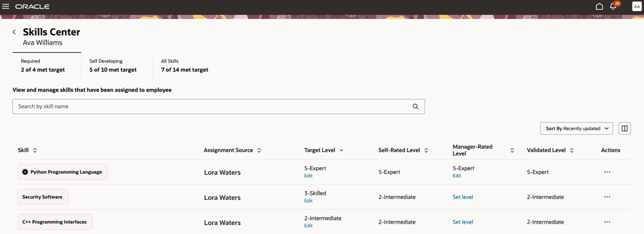Go back with the arrow beside Skills Center

click(14, 32)
